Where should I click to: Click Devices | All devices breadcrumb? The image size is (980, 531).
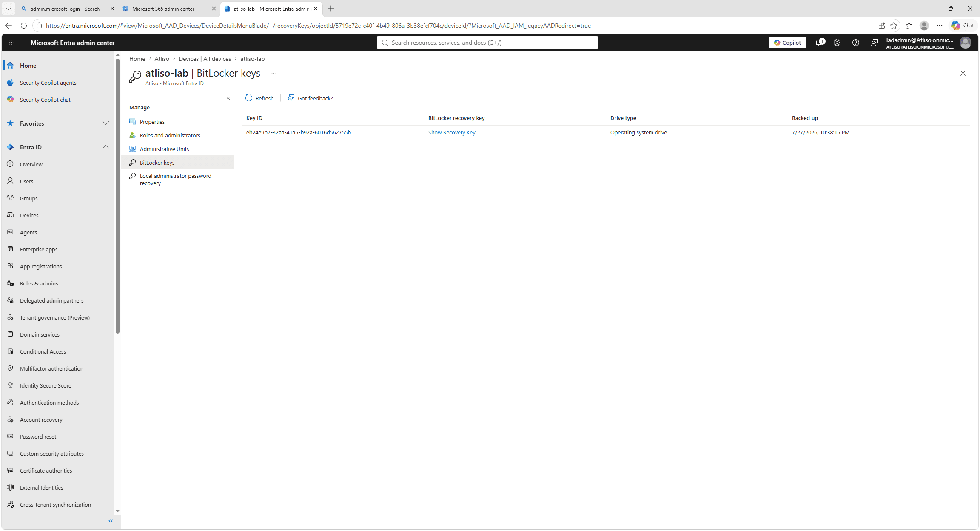click(x=205, y=59)
